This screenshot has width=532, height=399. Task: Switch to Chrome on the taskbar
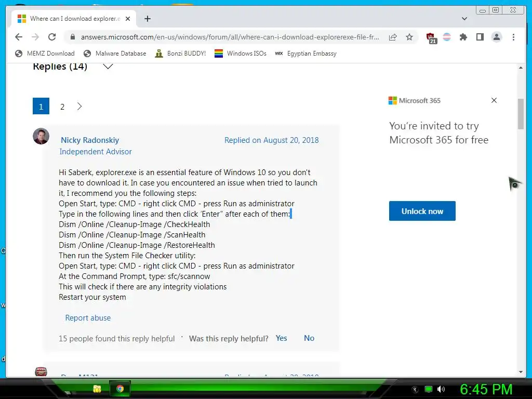coord(120,389)
